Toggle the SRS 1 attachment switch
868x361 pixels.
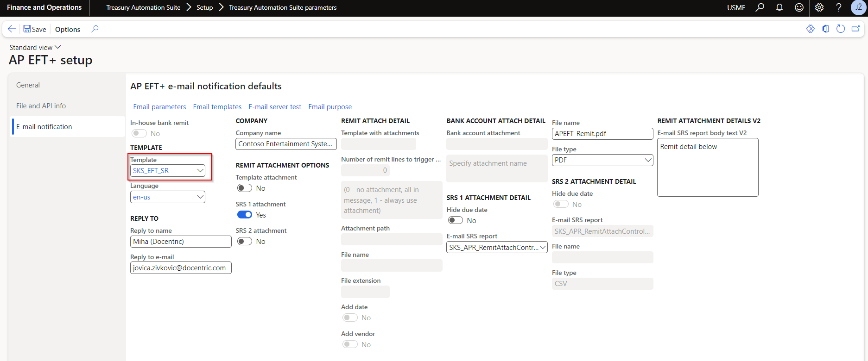click(x=245, y=215)
